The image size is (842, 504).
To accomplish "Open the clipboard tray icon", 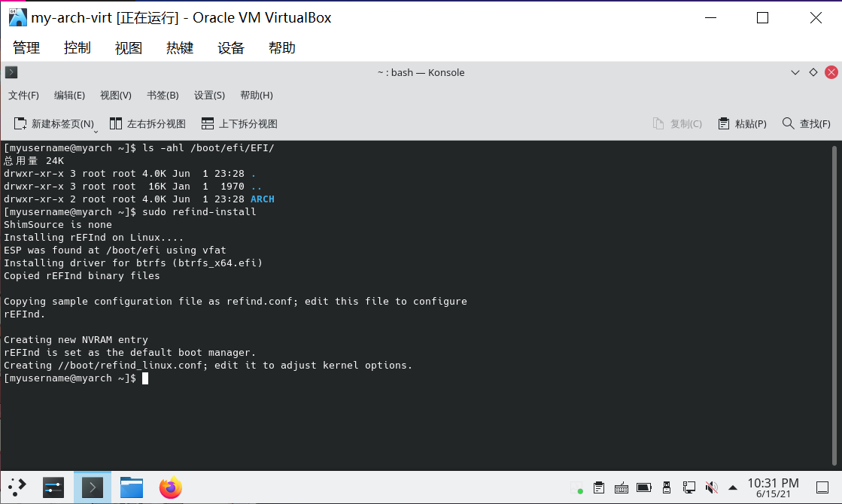I will point(599,487).
